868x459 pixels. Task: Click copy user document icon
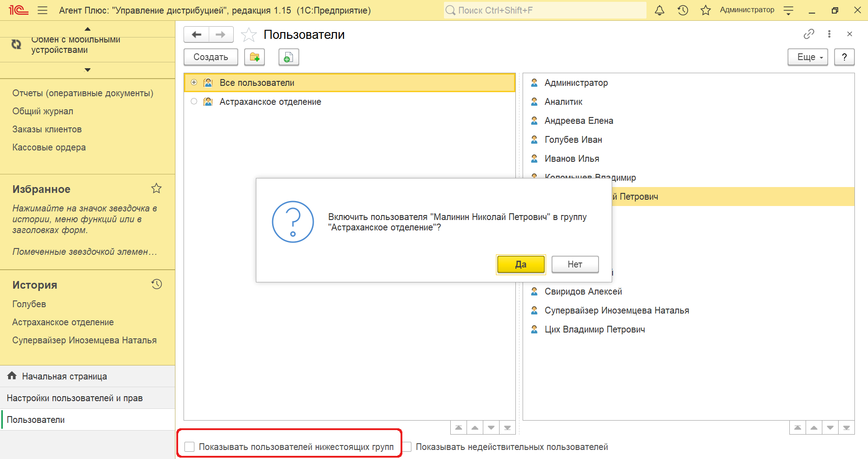[288, 57]
